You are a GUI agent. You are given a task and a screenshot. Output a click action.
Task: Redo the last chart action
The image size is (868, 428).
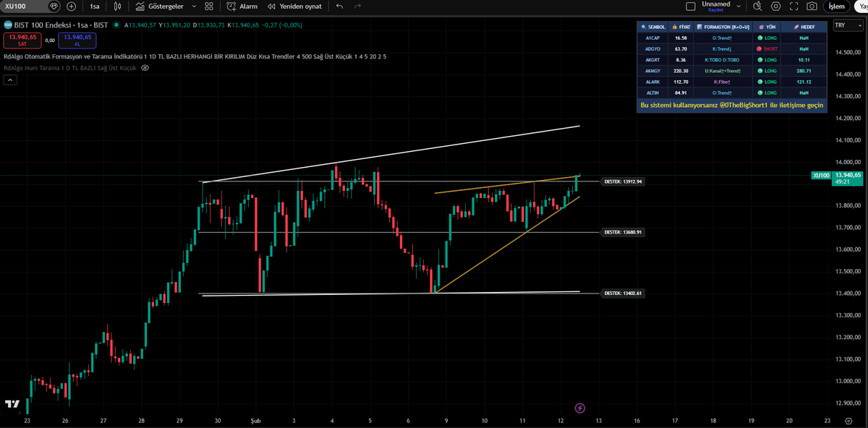coord(357,6)
